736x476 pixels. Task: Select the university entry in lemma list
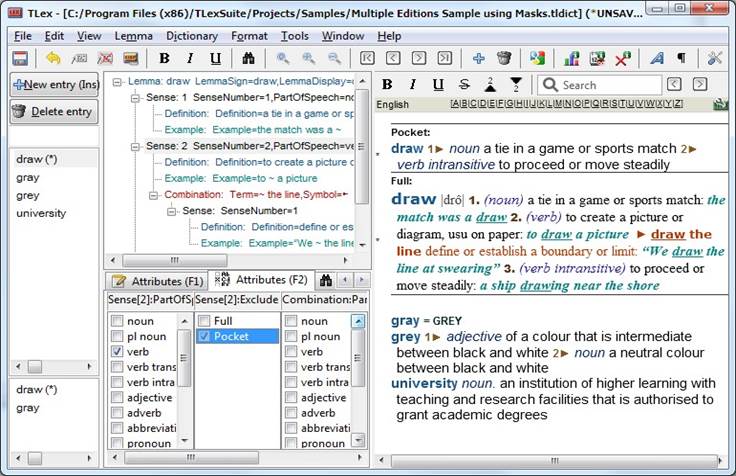42,213
